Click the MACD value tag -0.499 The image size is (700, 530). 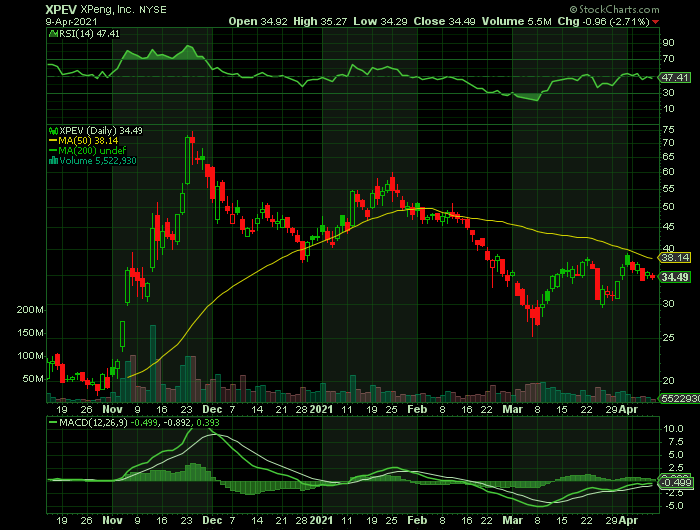[x=676, y=483]
